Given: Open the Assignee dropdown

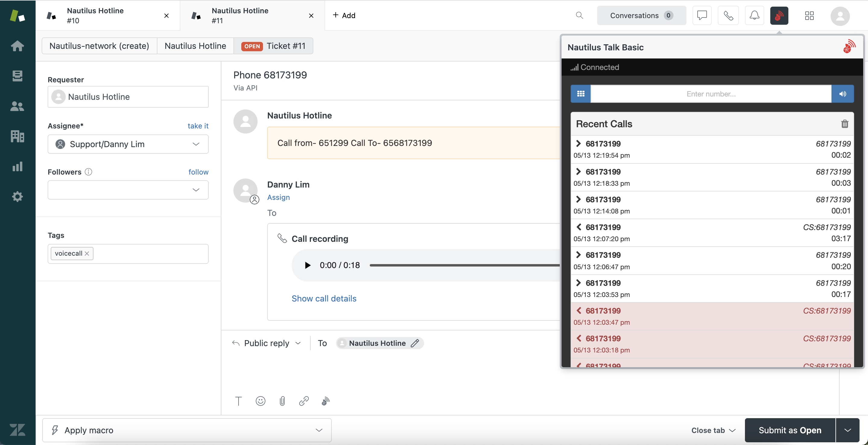Looking at the screenshot, I should point(128,144).
